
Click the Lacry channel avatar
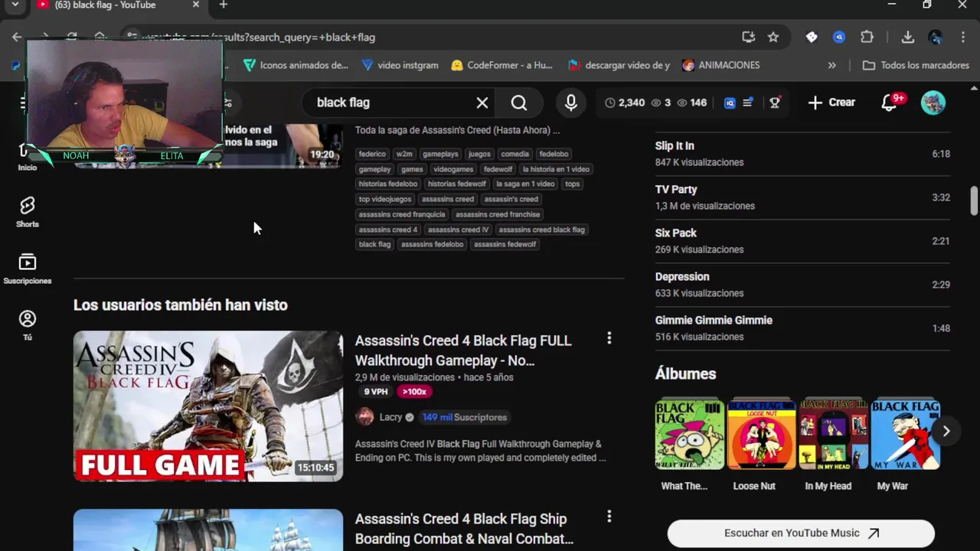pyautogui.click(x=365, y=417)
